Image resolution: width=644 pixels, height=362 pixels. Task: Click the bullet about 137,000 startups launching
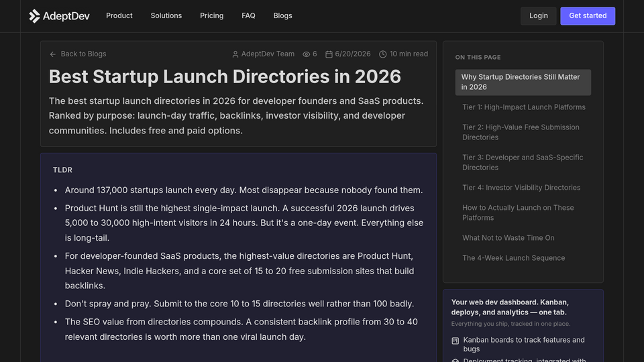point(244,190)
